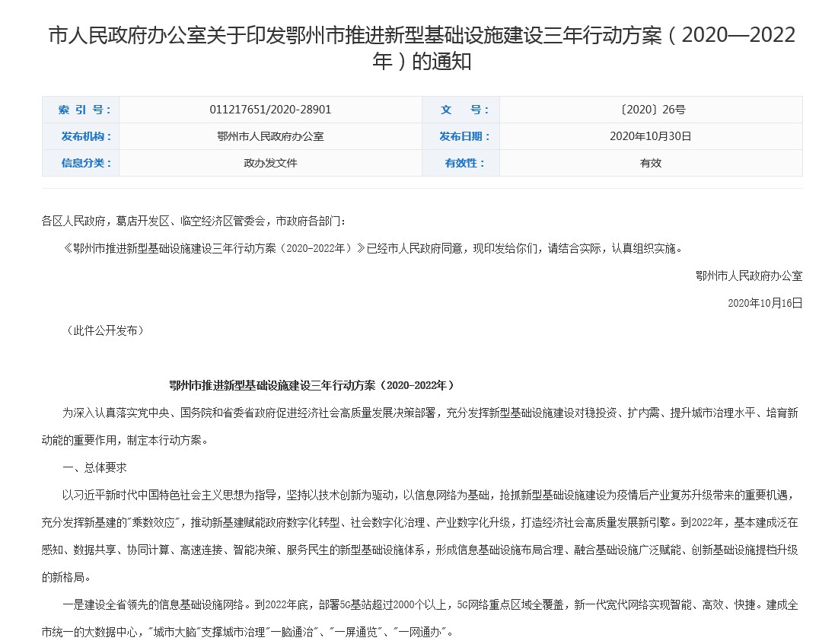Select the 有效 validity value
This screenshot has width=819, height=644.
pos(651,163)
